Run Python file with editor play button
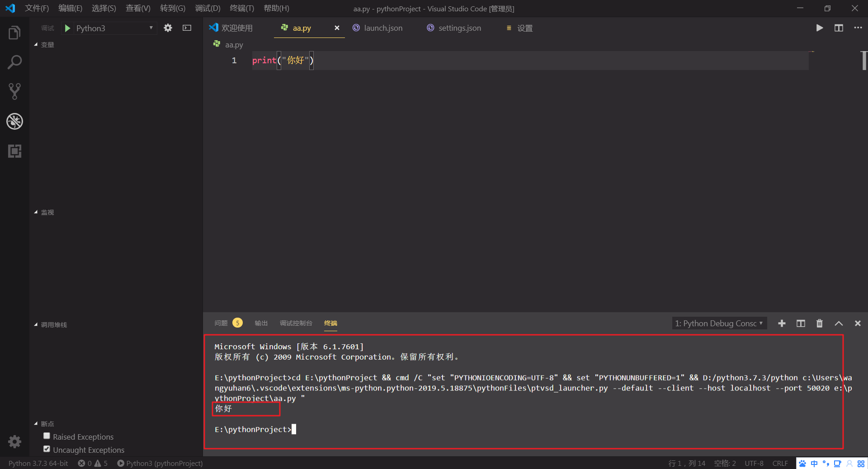This screenshot has width=868, height=469. pyautogui.click(x=819, y=28)
